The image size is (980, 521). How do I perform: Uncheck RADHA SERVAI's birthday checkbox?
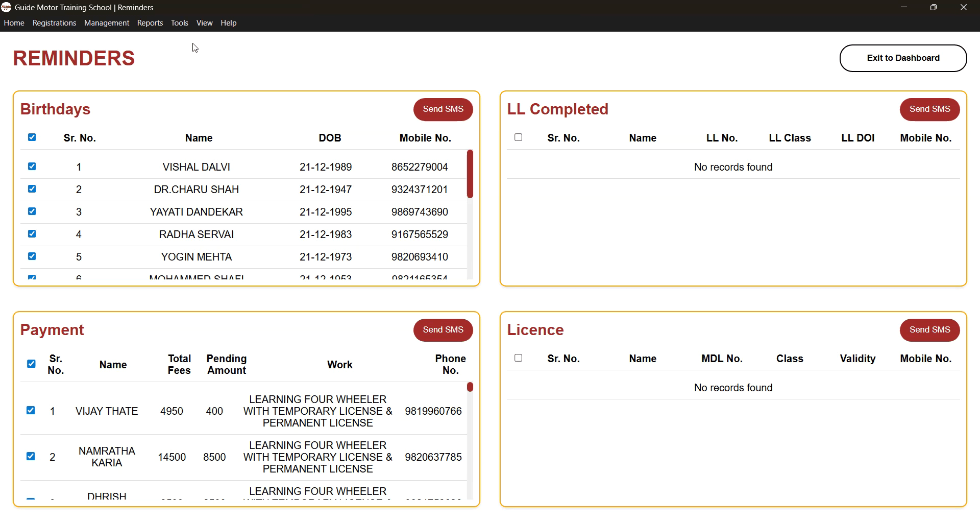[x=32, y=233]
